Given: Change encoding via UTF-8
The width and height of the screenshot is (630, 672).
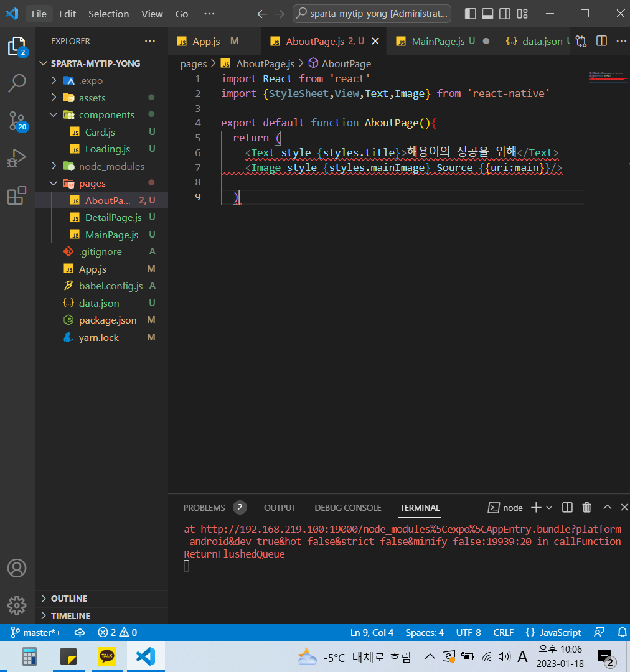Looking at the screenshot, I should point(468,633).
